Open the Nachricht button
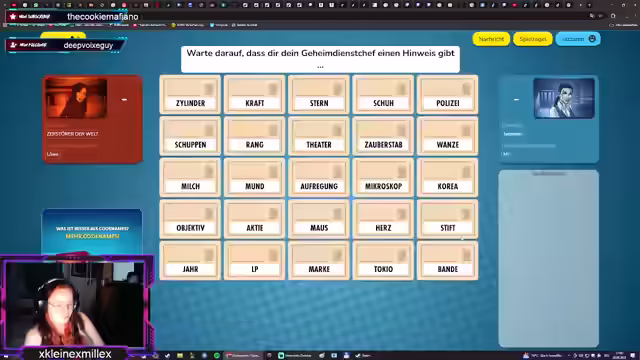 (491, 39)
